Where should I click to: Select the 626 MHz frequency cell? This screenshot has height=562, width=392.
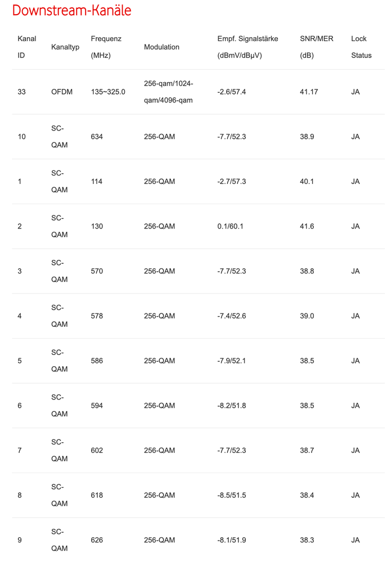[97, 540]
